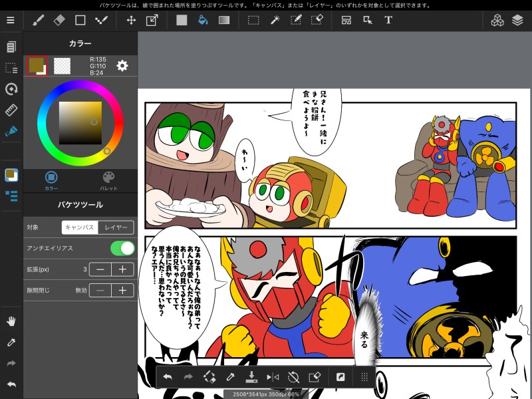The width and height of the screenshot is (532, 399).
Task: Switch to the カラー tab
Action: [51, 180]
